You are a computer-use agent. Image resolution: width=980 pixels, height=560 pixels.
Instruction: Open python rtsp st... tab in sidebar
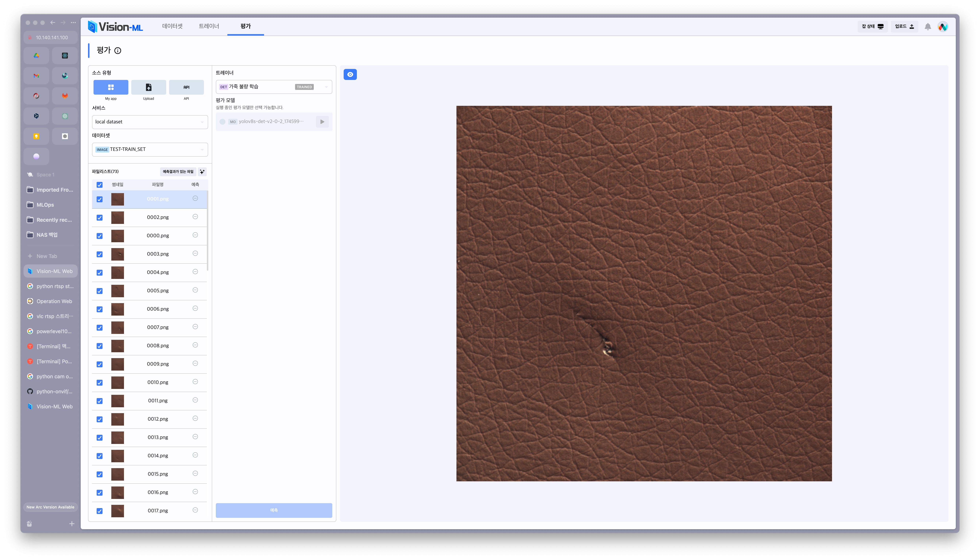tap(50, 286)
